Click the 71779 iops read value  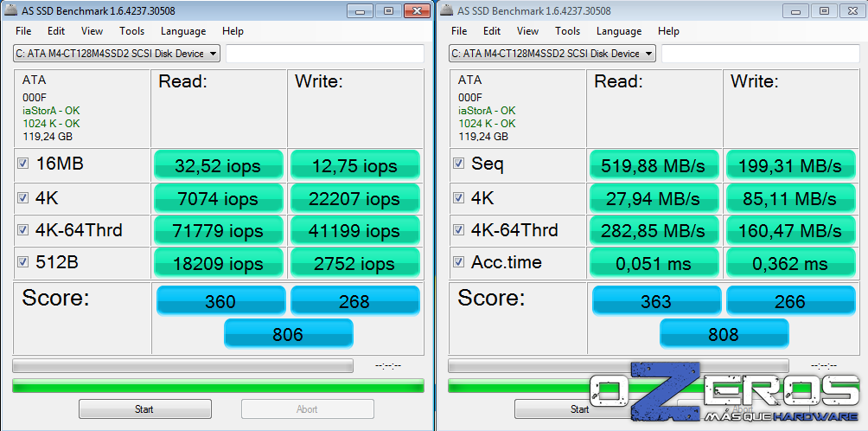tap(219, 230)
